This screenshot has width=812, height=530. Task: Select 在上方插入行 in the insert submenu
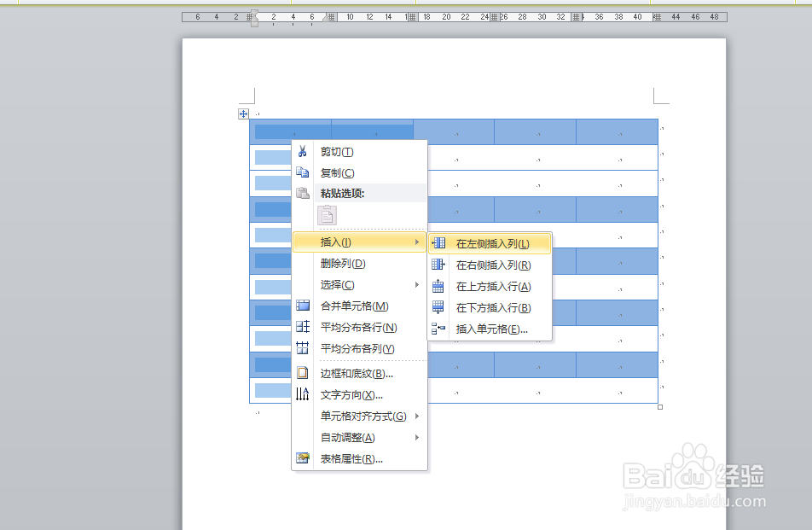click(x=490, y=286)
